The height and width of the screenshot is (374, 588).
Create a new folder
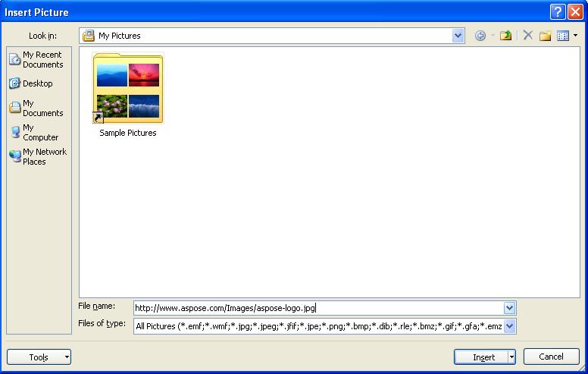pyautogui.click(x=545, y=36)
